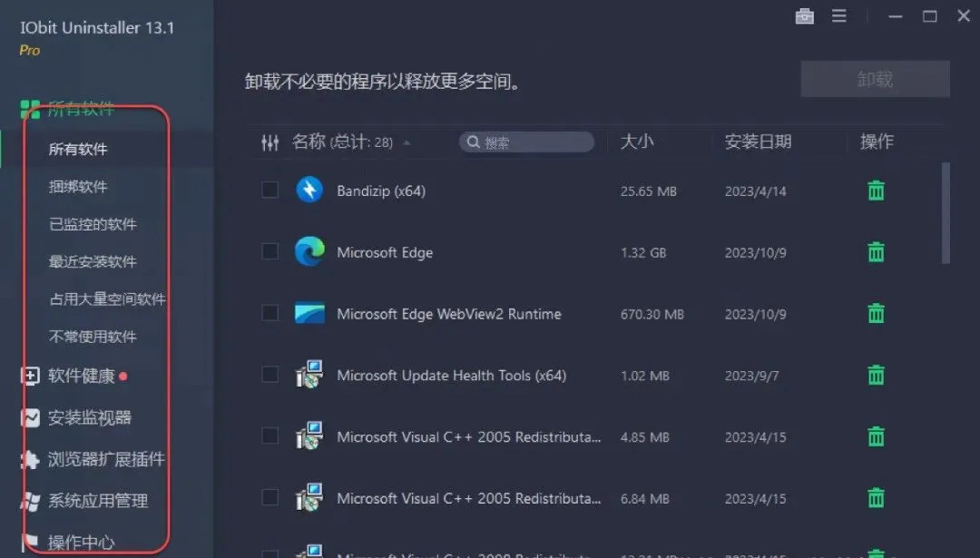
Task: Select 所有软件 sub-item in sidebar
Action: pyautogui.click(x=78, y=150)
